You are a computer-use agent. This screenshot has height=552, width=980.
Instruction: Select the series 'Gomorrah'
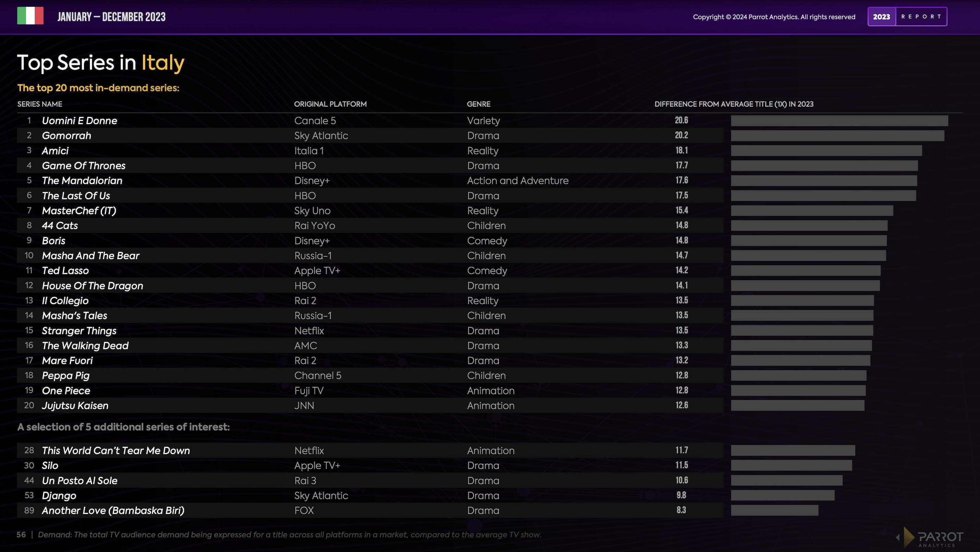pos(67,135)
